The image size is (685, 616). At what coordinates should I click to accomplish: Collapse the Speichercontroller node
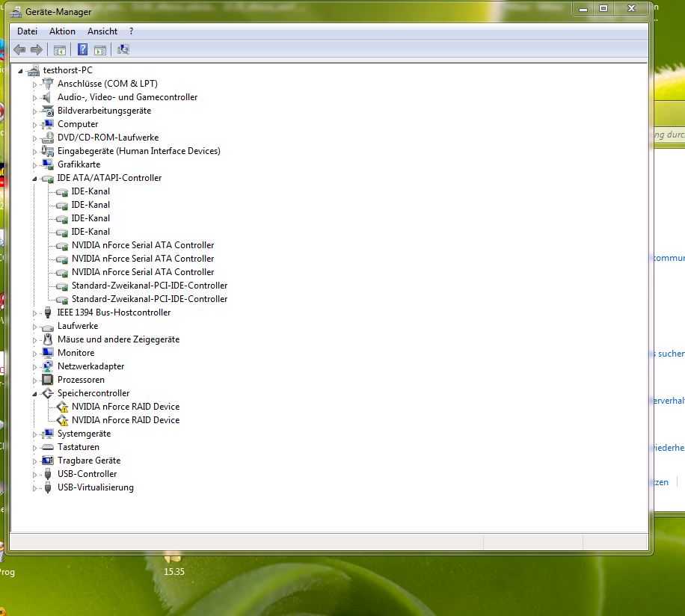[x=34, y=394]
